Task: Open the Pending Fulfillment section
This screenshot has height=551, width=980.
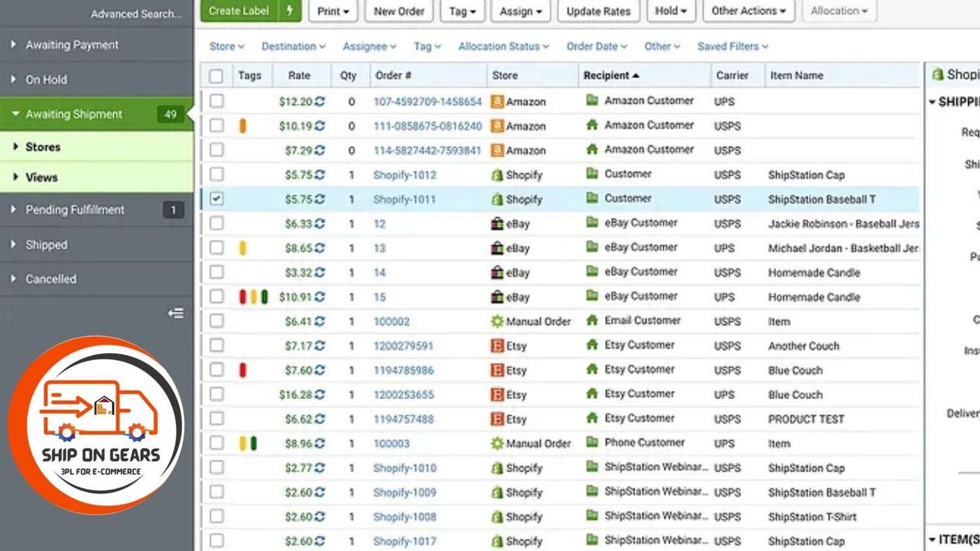Action: (97, 210)
